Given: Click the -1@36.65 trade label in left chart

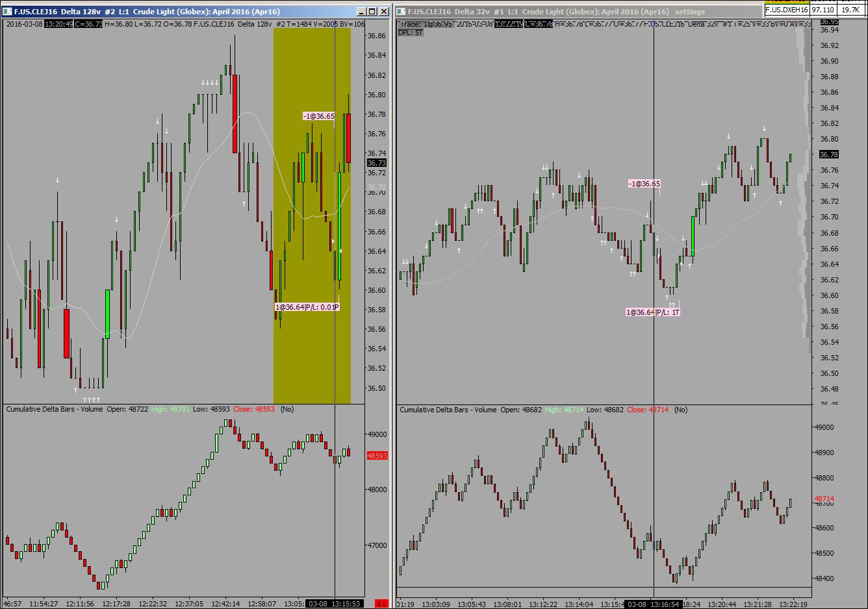Looking at the screenshot, I should pos(319,116).
